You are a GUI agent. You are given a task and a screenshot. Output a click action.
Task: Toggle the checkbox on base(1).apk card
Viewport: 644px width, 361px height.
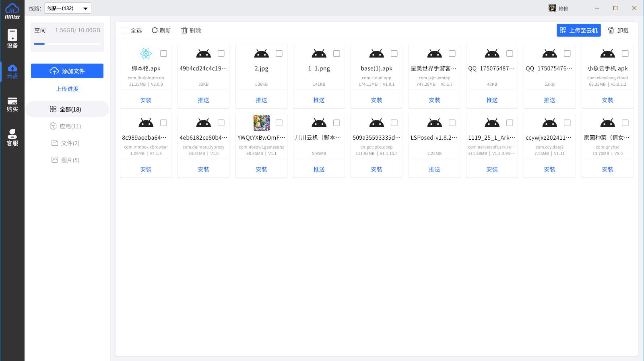coord(394,54)
